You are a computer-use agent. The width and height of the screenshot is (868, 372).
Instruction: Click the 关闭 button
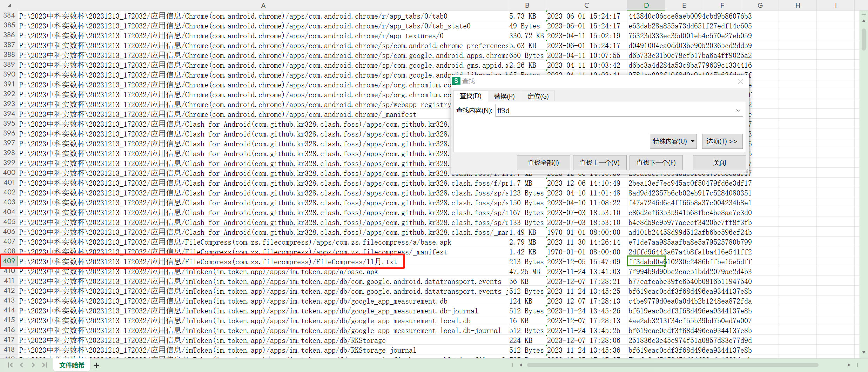pyautogui.click(x=719, y=163)
